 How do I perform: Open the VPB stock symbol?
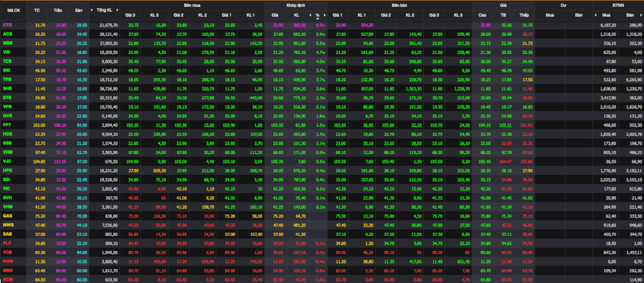click(6, 106)
